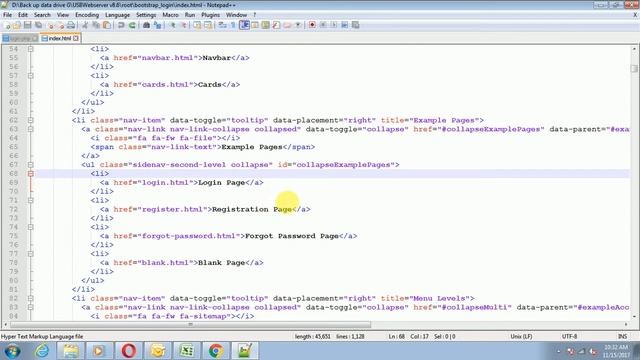
Task: Collapse the fold marker on line 62
Action: pyautogui.click(x=31, y=120)
